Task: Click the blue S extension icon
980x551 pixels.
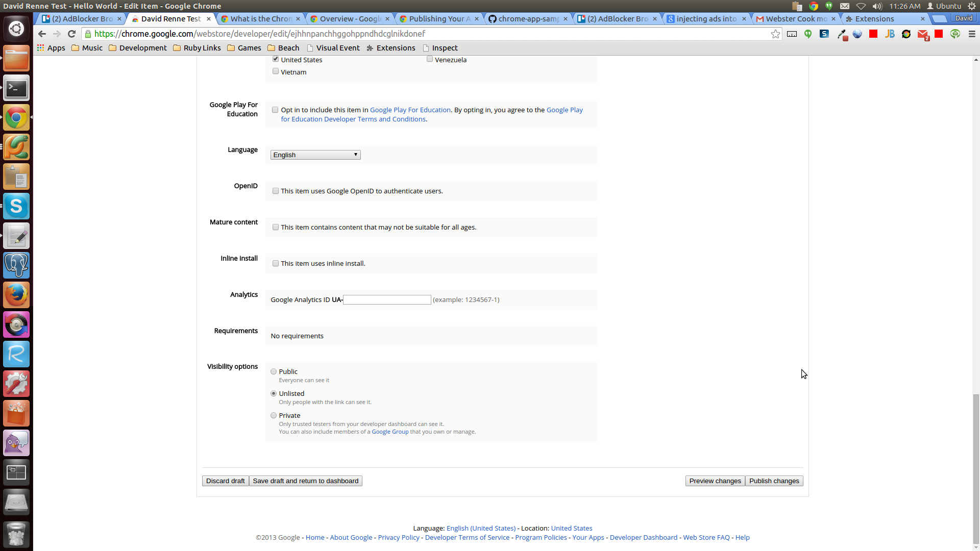Action: click(824, 34)
